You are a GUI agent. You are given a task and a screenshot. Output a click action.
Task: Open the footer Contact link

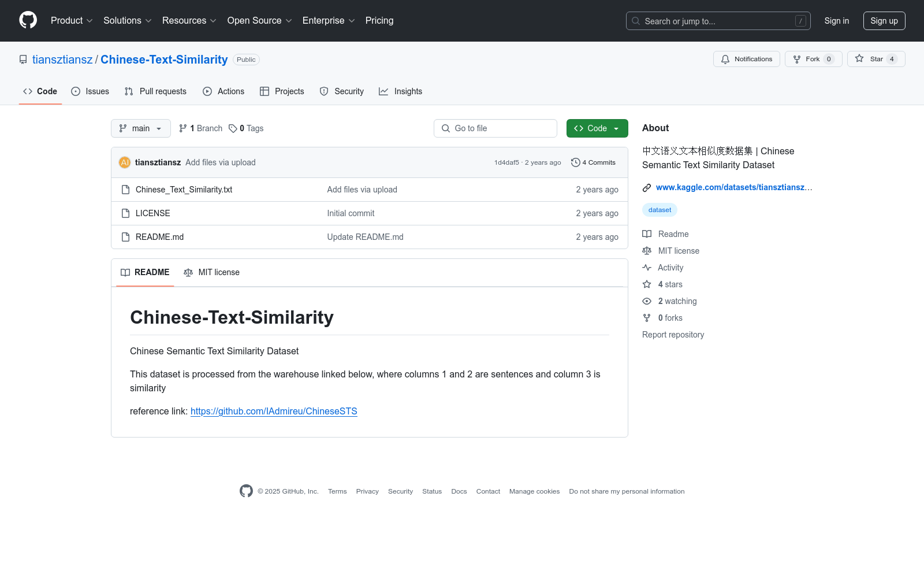(x=488, y=491)
